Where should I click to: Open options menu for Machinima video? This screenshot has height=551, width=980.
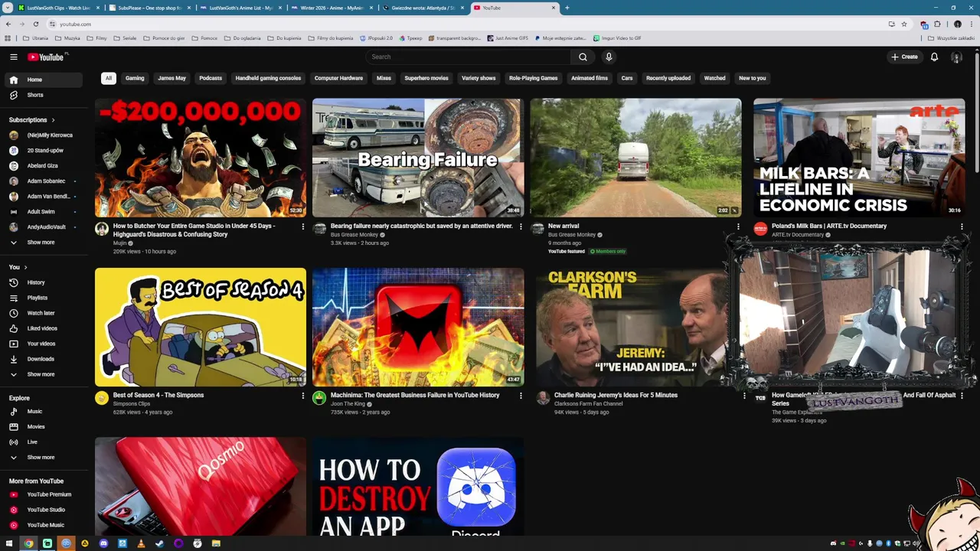click(x=521, y=396)
